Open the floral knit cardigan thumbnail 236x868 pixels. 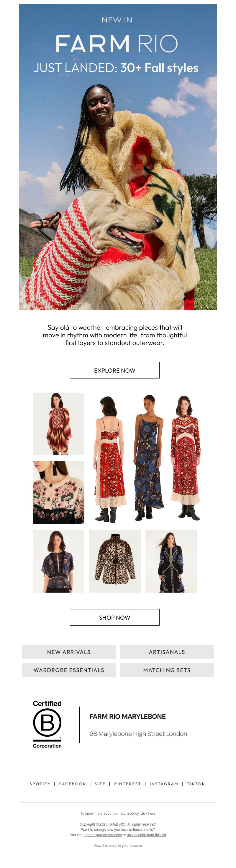point(58,492)
